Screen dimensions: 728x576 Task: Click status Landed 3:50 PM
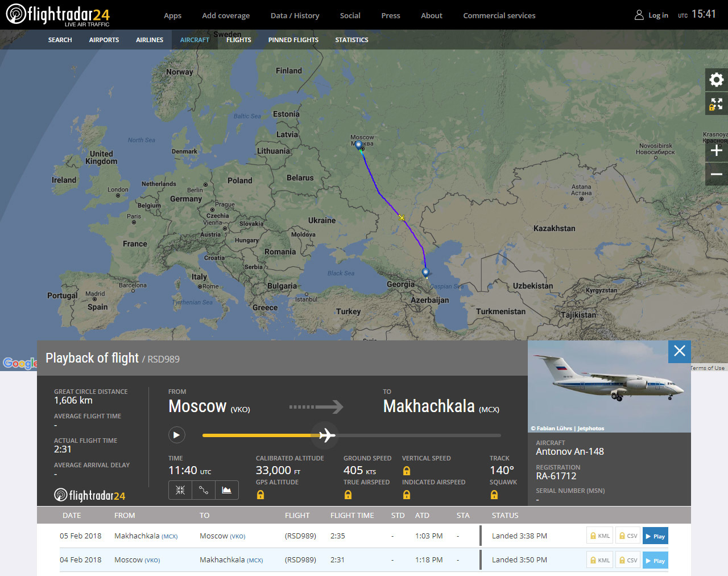click(x=519, y=559)
